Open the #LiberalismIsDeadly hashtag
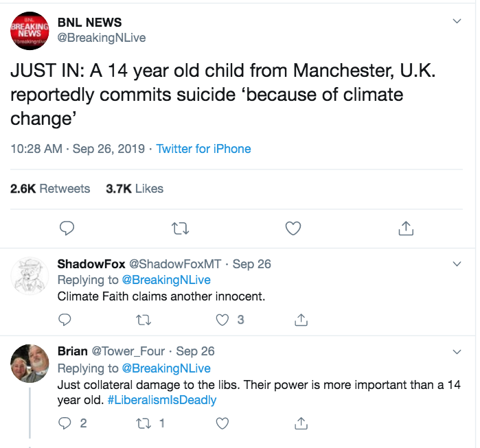Viewport: 480px width, 448px height. 162,400
